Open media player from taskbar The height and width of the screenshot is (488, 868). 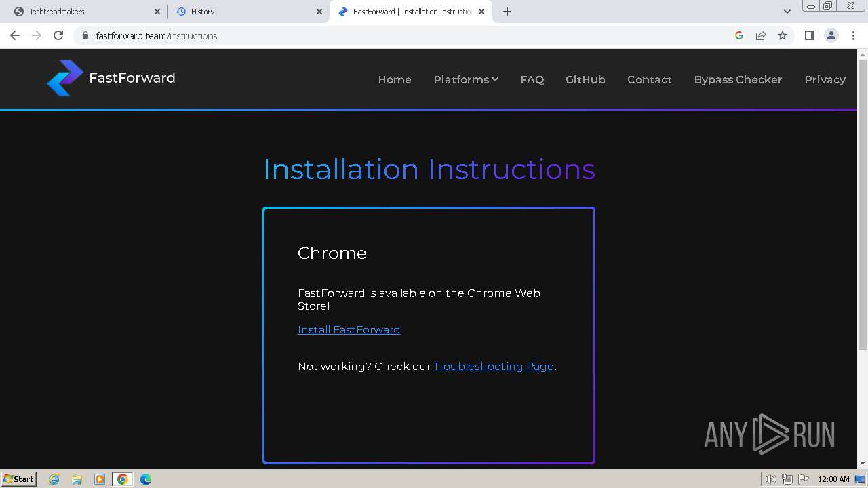pyautogui.click(x=99, y=479)
